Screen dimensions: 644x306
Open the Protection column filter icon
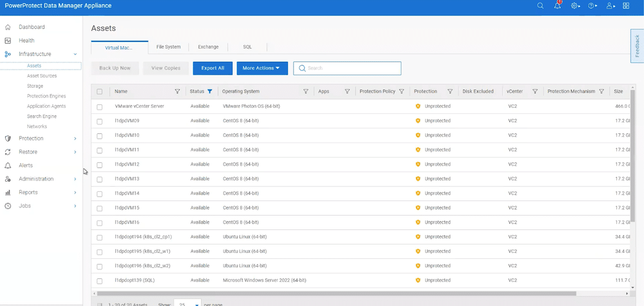(x=450, y=91)
